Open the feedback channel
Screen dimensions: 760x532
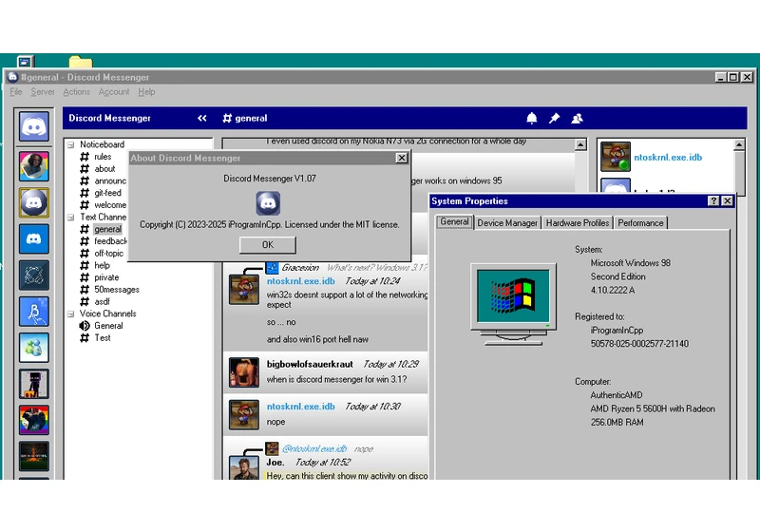pyautogui.click(x=110, y=241)
